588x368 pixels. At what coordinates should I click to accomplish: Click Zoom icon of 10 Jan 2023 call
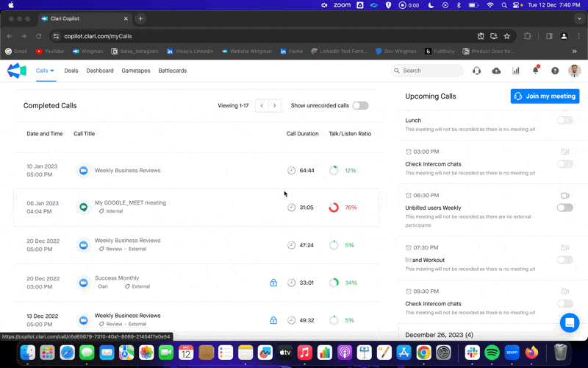pyautogui.click(x=83, y=171)
